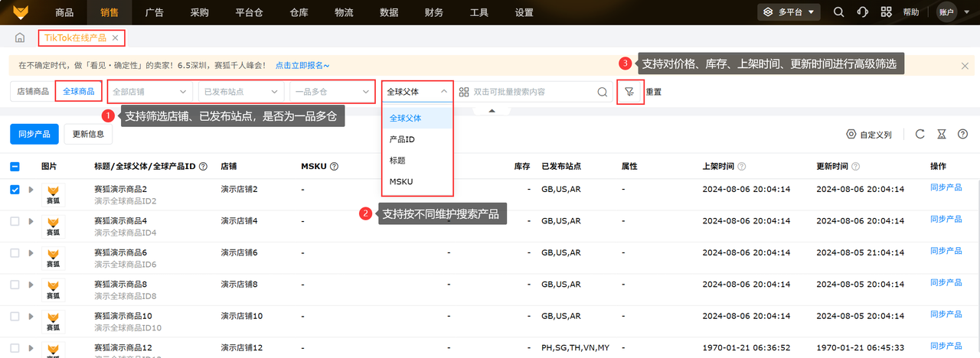Viewport: 980px width, 358px height.
Task: Open the 多平台 platform switcher
Action: click(x=789, y=12)
